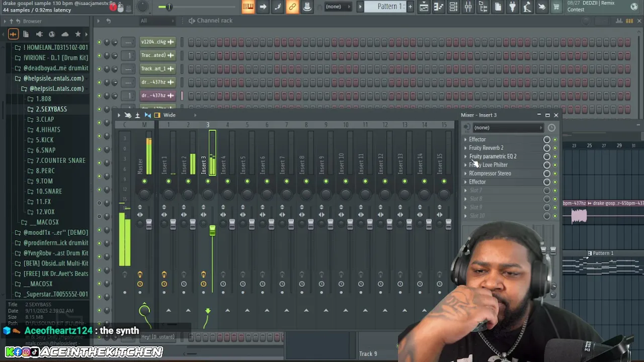Adjust Fruity Reeverb 2 mix level knob
644x362 pixels.
pyautogui.click(x=546, y=148)
